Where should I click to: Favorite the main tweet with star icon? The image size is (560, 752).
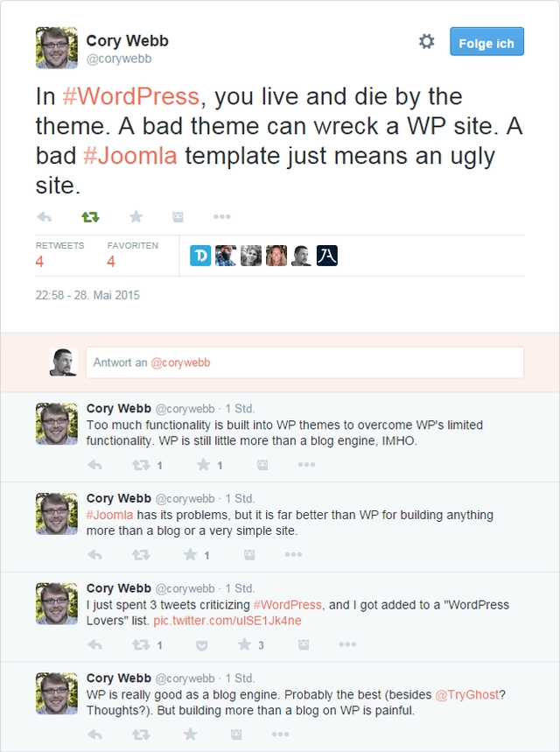click(136, 217)
